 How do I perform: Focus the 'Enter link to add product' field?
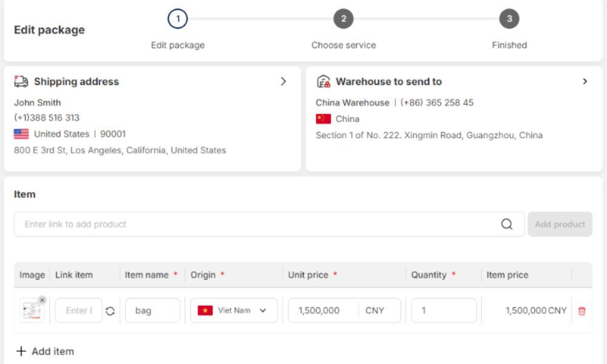coord(269,224)
